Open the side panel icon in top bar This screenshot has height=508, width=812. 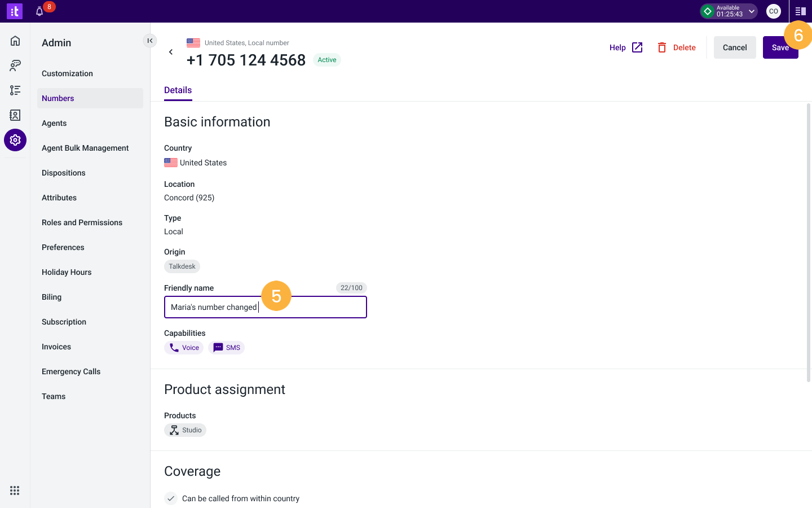pyautogui.click(x=800, y=11)
